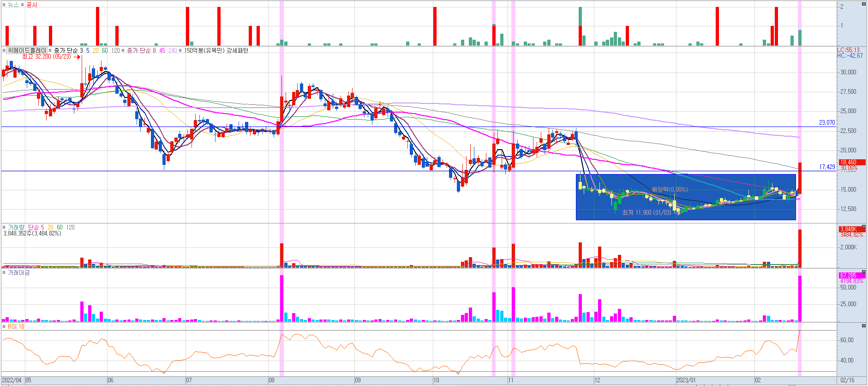The image size is (868, 386).
Task: Click the 23,070 horizontal line label
Action: tap(827, 122)
